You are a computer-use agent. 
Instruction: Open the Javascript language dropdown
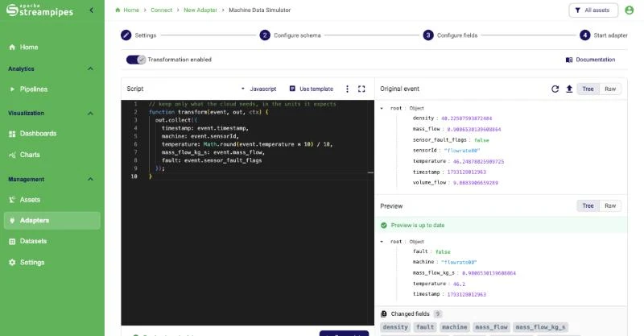coord(258,89)
